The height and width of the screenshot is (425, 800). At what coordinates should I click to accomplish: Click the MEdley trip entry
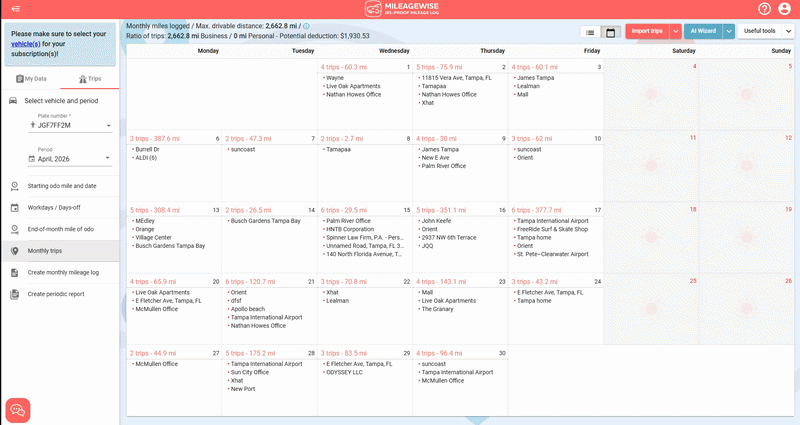click(x=144, y=221)
